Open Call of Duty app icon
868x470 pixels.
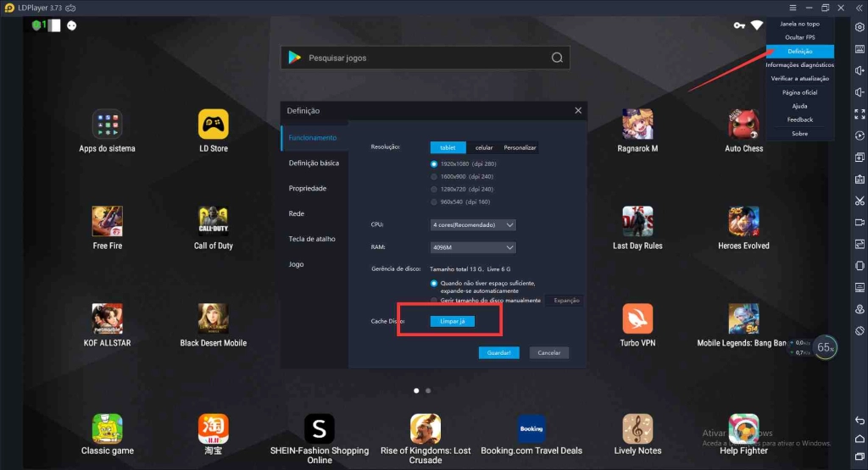click(x=214, y=222)
